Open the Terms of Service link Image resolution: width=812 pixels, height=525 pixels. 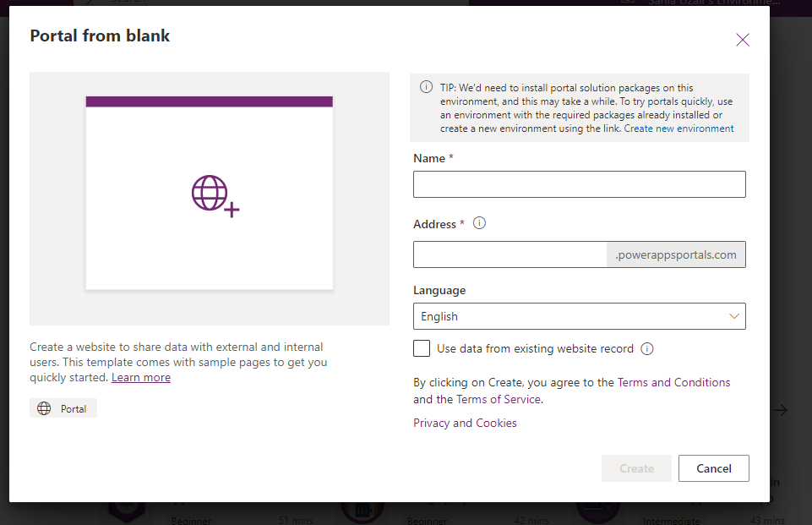click(499, 400)
